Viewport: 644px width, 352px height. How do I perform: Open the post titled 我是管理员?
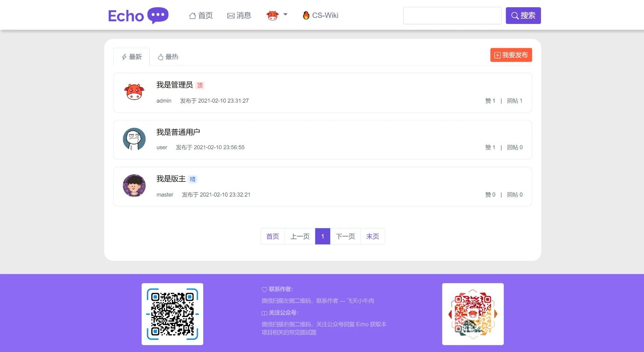[x=174, y=85]
